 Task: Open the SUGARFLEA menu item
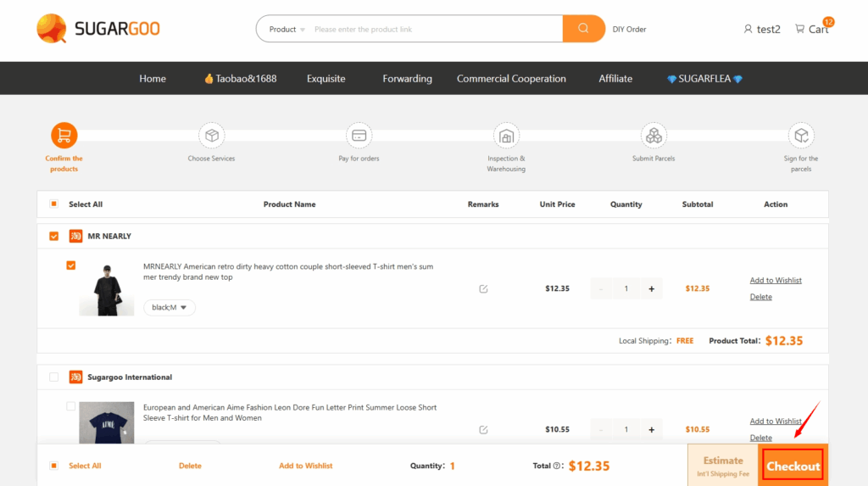[704, 79]
